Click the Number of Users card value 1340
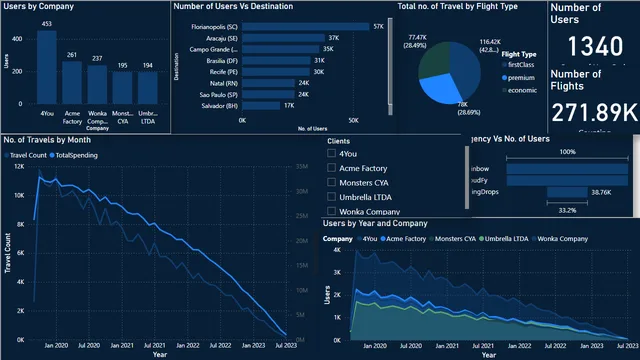Viewport: 640px width, 360px height. [x=596, y=46]
